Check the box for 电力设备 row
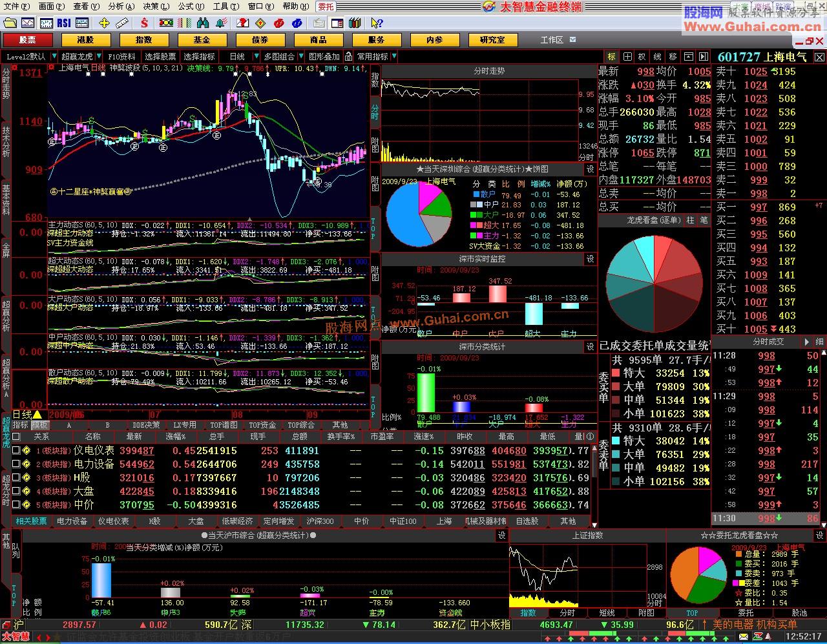This screenshot has height=644, width=827. [16, 464]
